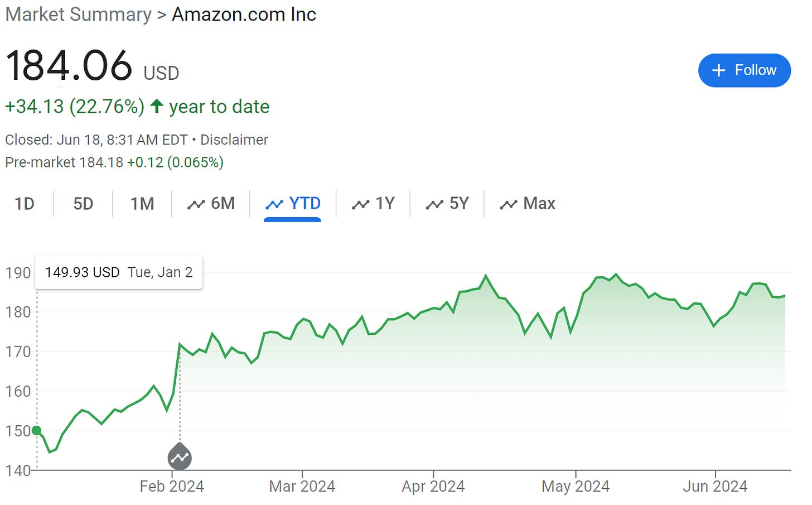The width and height of the screenshot is (812, 505).
Task: Follow Amazon.com Inc stock
Action: (x=745, y=70)
